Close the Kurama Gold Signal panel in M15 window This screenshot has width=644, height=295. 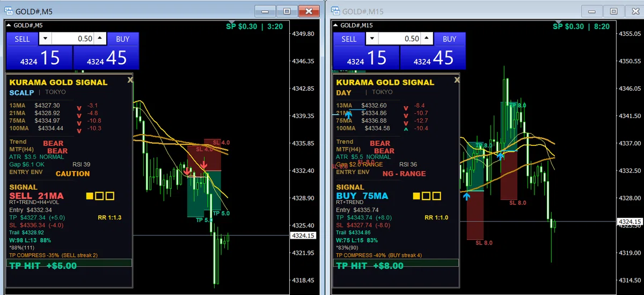[457, 79]
